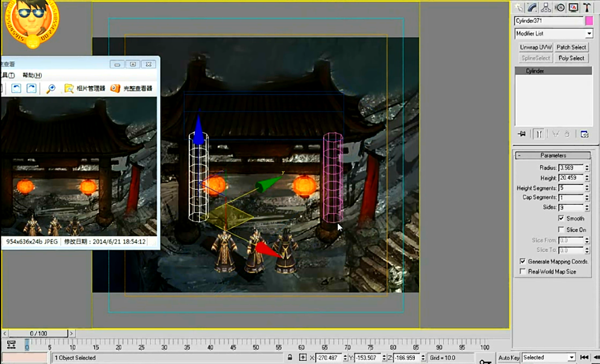
Task: Open 相片管理器 photo manager
Action: [84, 89]
